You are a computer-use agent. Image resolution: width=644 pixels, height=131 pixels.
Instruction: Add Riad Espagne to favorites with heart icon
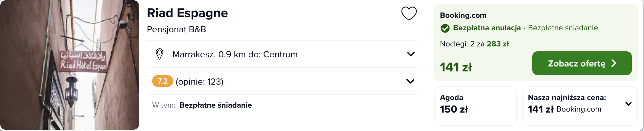[x=409, y=13]
